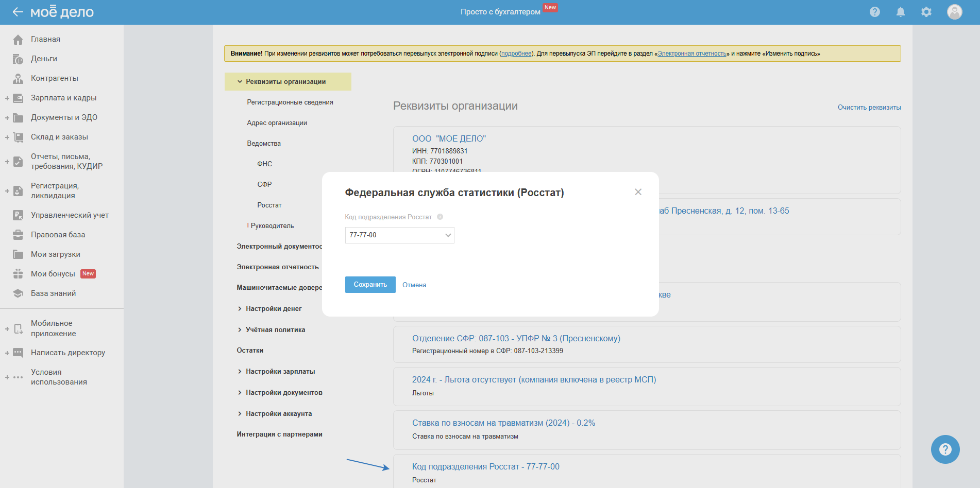Click the Отчеты, письма report icon
Image resolution: width=980 pixels, height=488 pixels.
(x=18, y=162)
